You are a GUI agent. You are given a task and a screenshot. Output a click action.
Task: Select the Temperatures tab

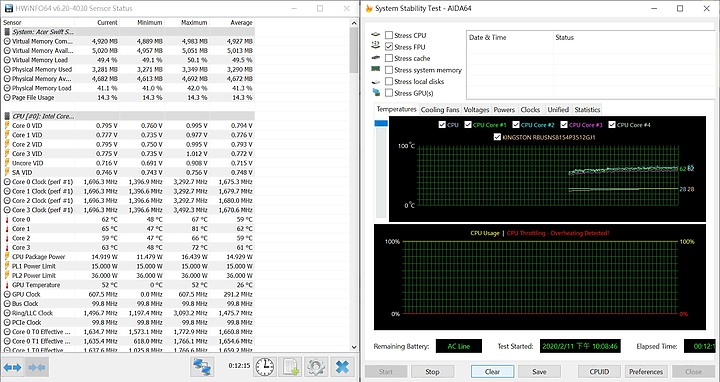[396, 109]
